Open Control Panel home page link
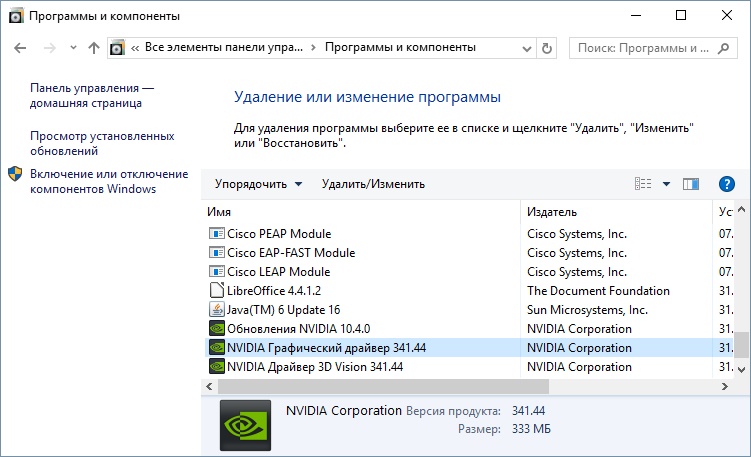The height and width of the screenshot is (457, 751). (x=92, y=95)
